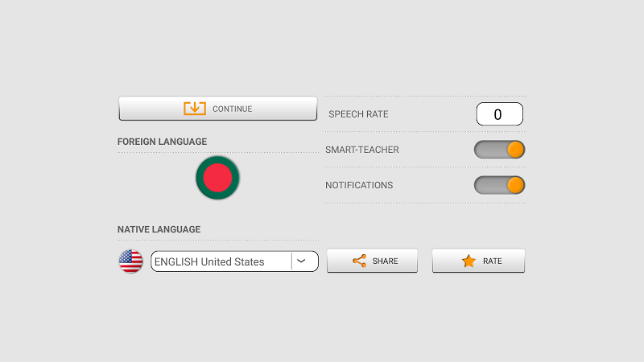Click the SPEECH RATE label
Viewport: 644px width, 362px height.
pyautogui.click(x=358, y=114)
